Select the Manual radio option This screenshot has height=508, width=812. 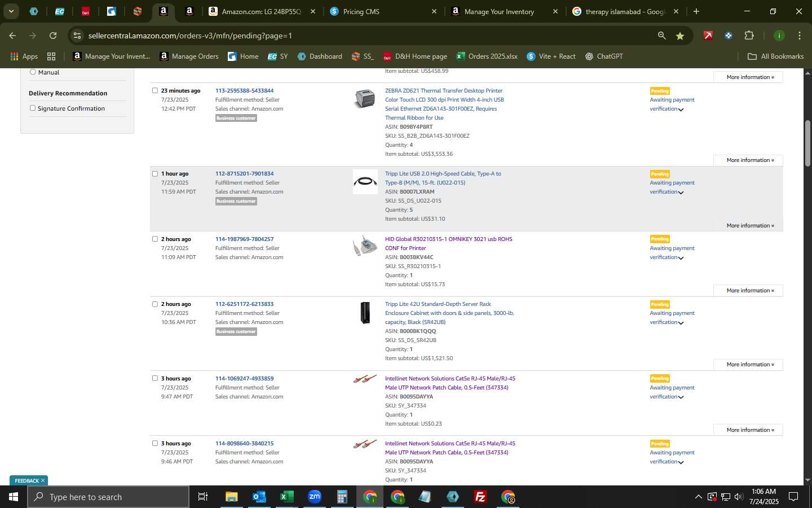[x=33, y=72]
